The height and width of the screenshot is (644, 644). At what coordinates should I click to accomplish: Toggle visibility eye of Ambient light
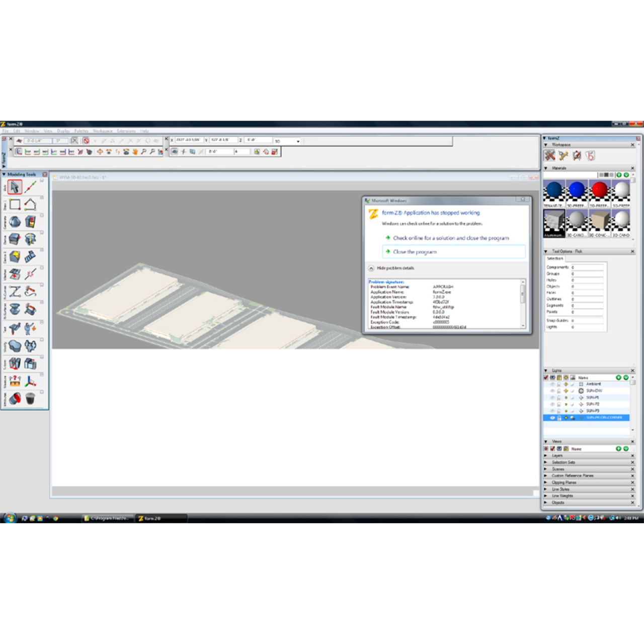point(552,384)
